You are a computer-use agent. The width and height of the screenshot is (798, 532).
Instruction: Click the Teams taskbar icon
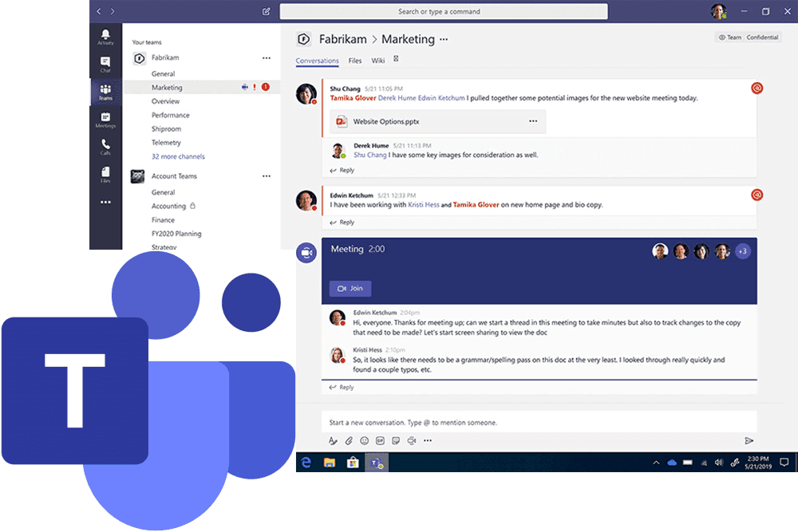tap(376, 463)
